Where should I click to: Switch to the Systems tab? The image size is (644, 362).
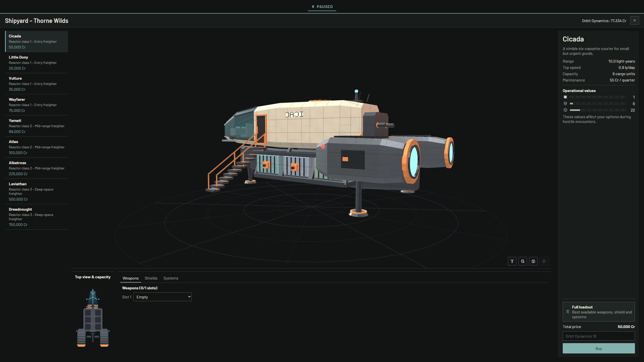click(x=171, y=278)
